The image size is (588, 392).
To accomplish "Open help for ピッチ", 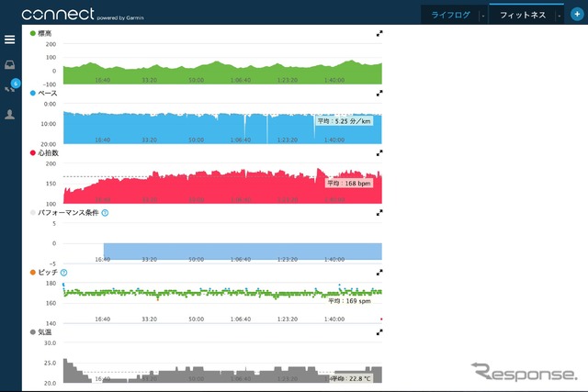I will (x=63, y=273).
